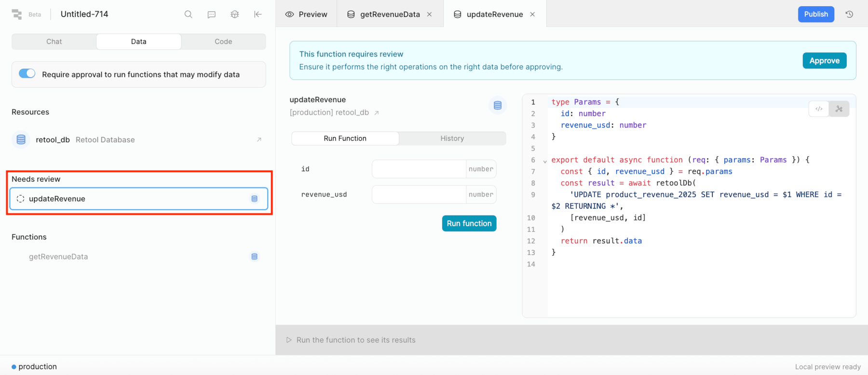Image resolution: width=868 pixels, height=375 pixels.
Task: Click the Publish button
Action: tap(816, 14)
